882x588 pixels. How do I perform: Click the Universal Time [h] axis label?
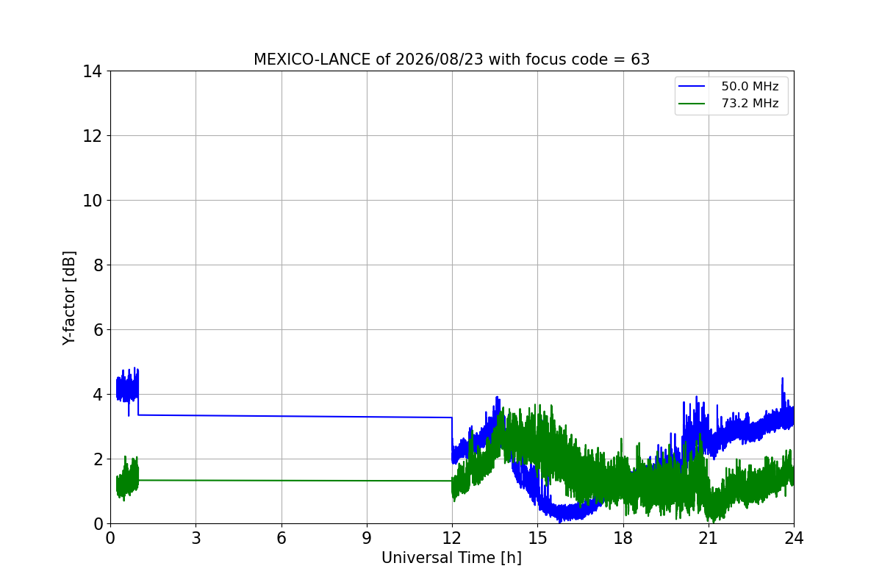(451, 558)
